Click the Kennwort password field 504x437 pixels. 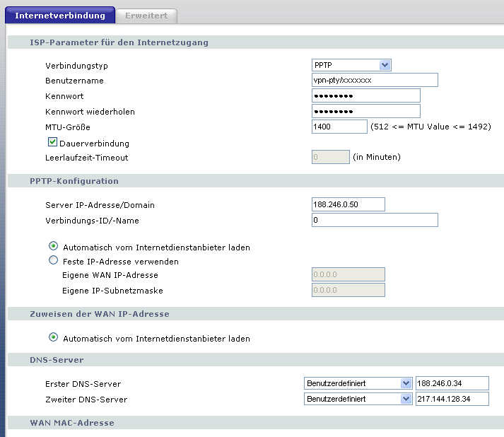365,95
